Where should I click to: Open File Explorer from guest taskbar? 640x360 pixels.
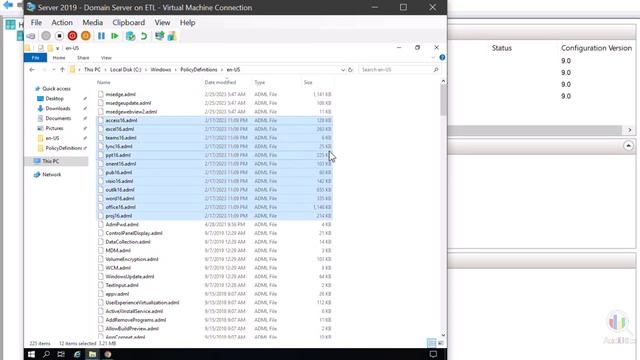pyautogui.click(x=92, y=354)
